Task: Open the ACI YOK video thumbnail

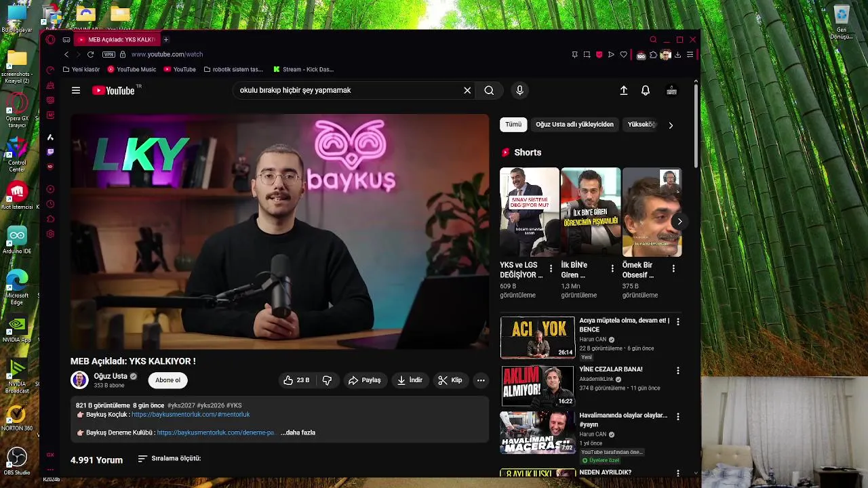Action: point(537,337)
